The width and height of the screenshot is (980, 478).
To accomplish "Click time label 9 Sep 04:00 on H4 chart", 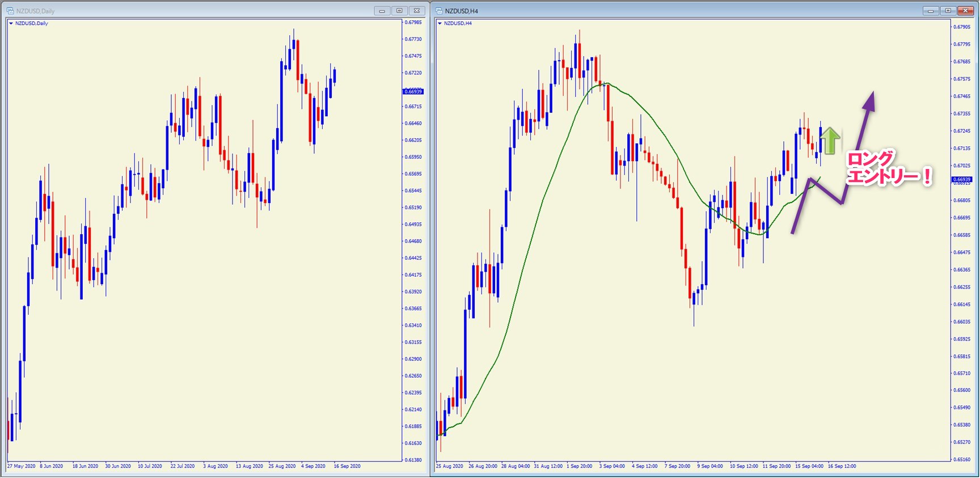I will 710,466.
